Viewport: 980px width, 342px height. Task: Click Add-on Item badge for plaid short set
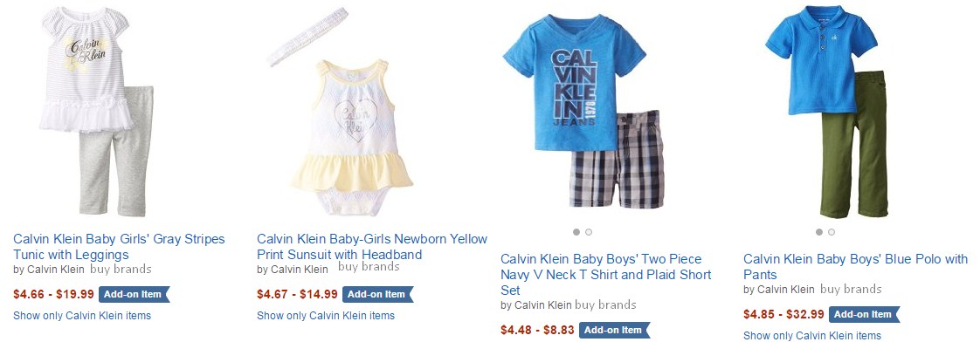tap(614, 330)
